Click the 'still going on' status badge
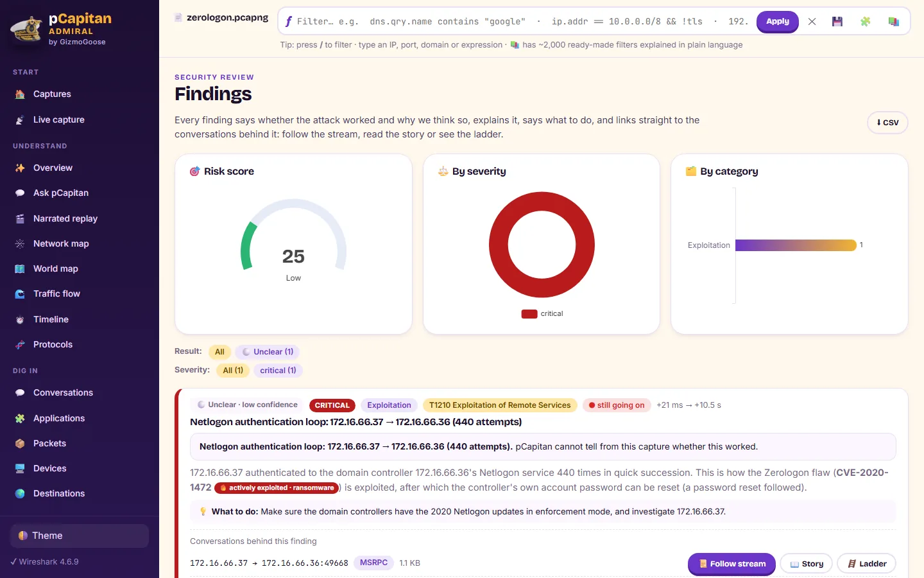Viewport: 924px width, 578px height. (x=617, y=405)
